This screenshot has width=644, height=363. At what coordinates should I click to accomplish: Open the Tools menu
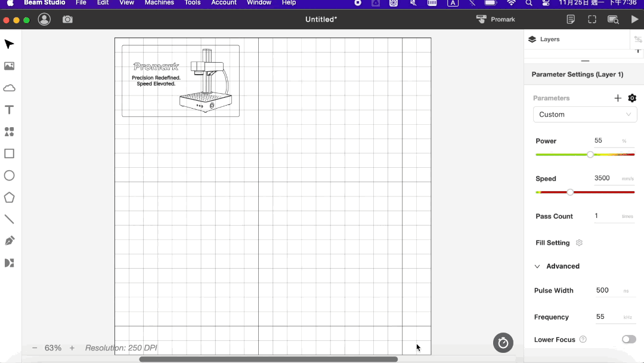coord(192,3)
